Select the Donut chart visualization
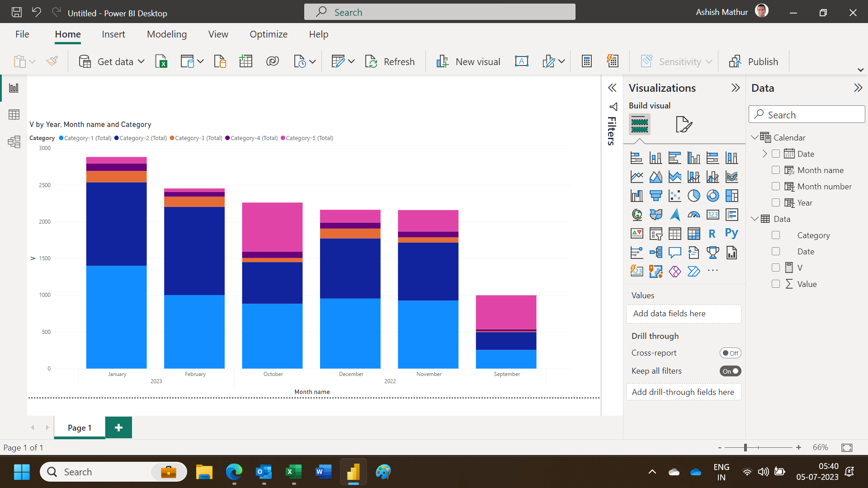Viewport: 868px width, 488px height. (x=712, y=196)
